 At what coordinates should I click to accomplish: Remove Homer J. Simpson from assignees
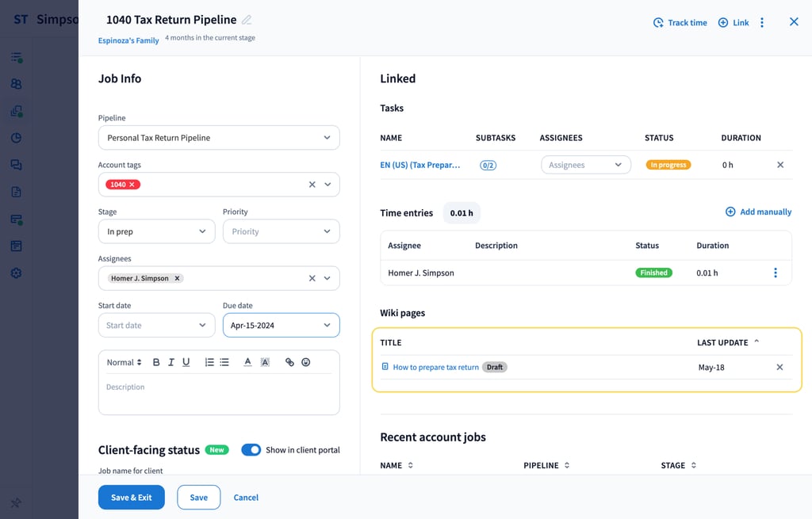pyautogui.click(x=177, y=279)
